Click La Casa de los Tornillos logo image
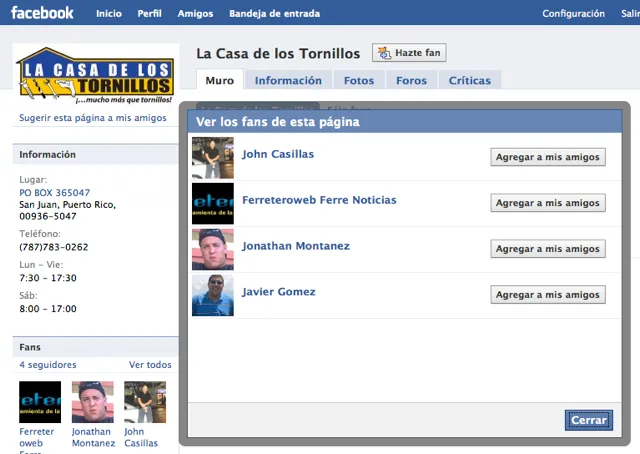Image resolution: width=640 pixels, height=454 pixels. 96,76
